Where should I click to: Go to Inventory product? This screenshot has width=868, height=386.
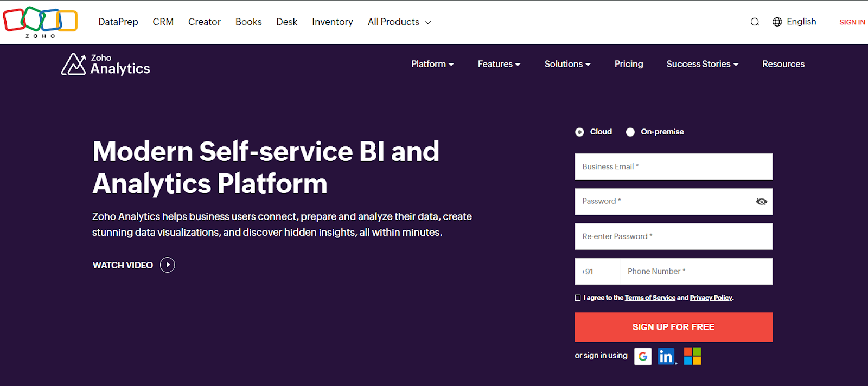pos(333,22)
